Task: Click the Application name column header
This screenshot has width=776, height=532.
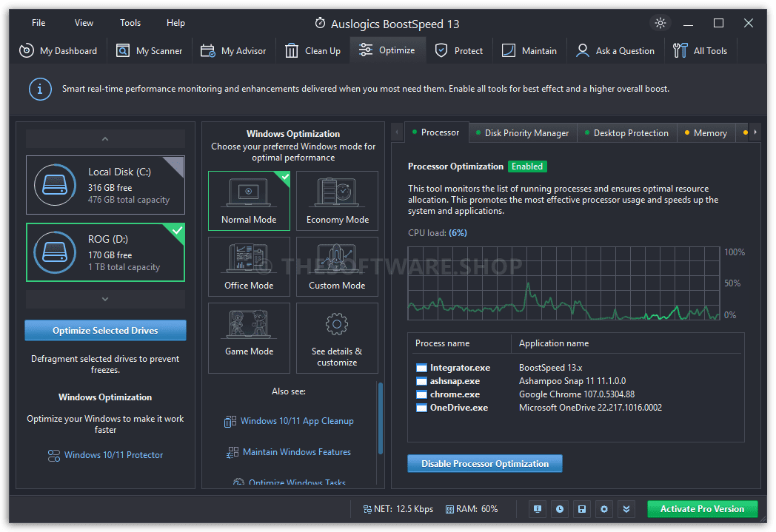Action: 554,343
